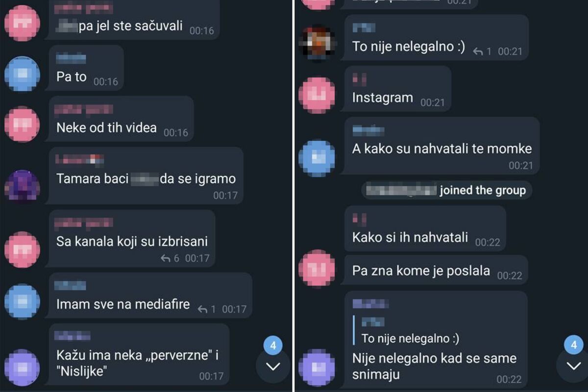Open unread badge 4 in left chat
Image resolution: width=588 pixels, height=392 pixels.
pyautogui.click(x=273, y=345)
